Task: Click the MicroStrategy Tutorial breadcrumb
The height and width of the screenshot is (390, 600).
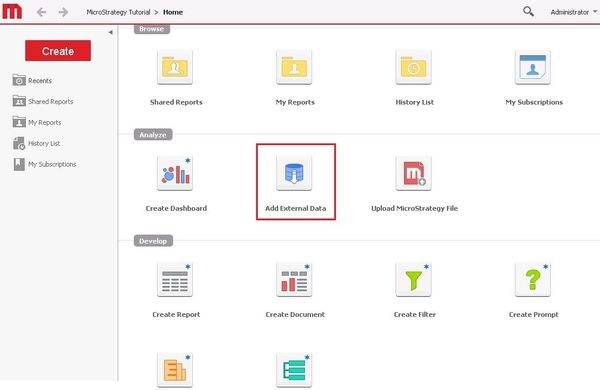Action: point(118,12)
